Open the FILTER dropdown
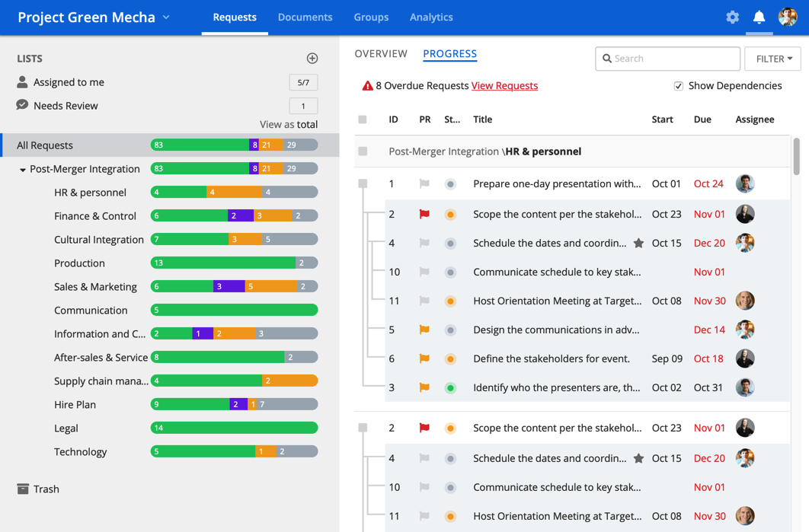Image resolution: width=809 pixels, height=532 pixels. pos(772,59)
